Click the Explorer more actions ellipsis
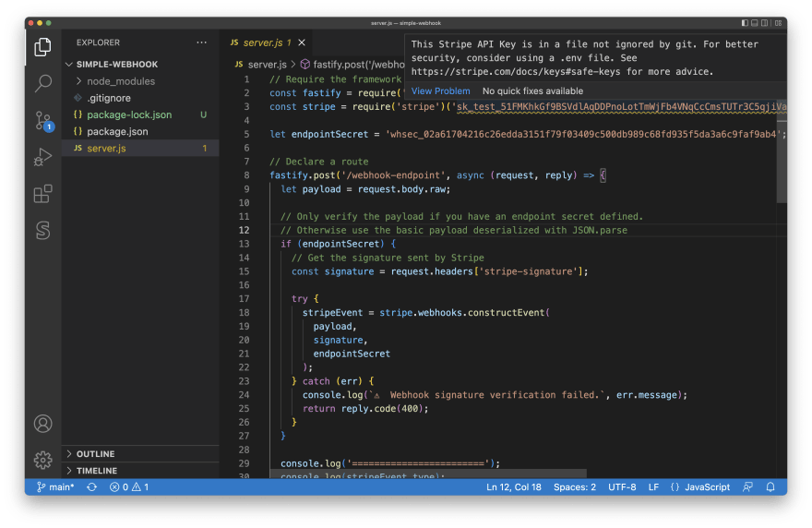The width and height of the screenshot is (812, 528). 201,42
